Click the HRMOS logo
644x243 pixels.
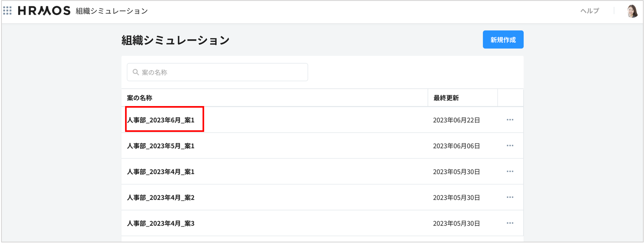pyautogui.click(x=44, y=11)
